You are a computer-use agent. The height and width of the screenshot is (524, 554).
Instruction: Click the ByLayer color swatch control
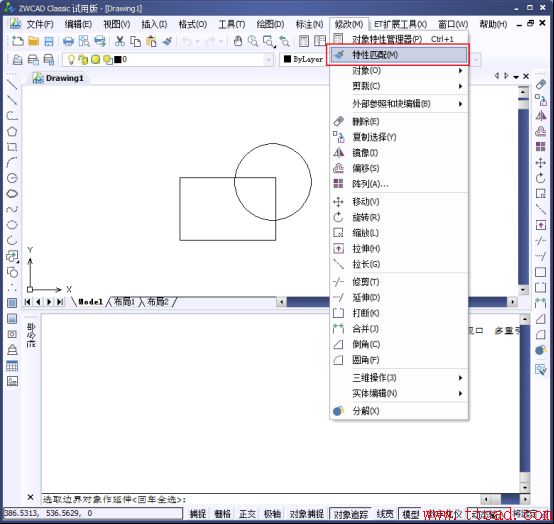(304, 59)
